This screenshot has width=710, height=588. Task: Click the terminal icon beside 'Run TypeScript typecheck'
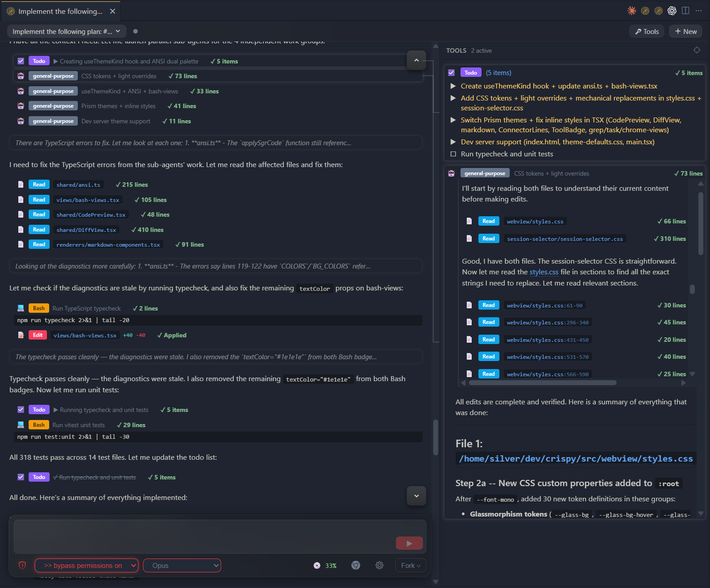(21, 308)
